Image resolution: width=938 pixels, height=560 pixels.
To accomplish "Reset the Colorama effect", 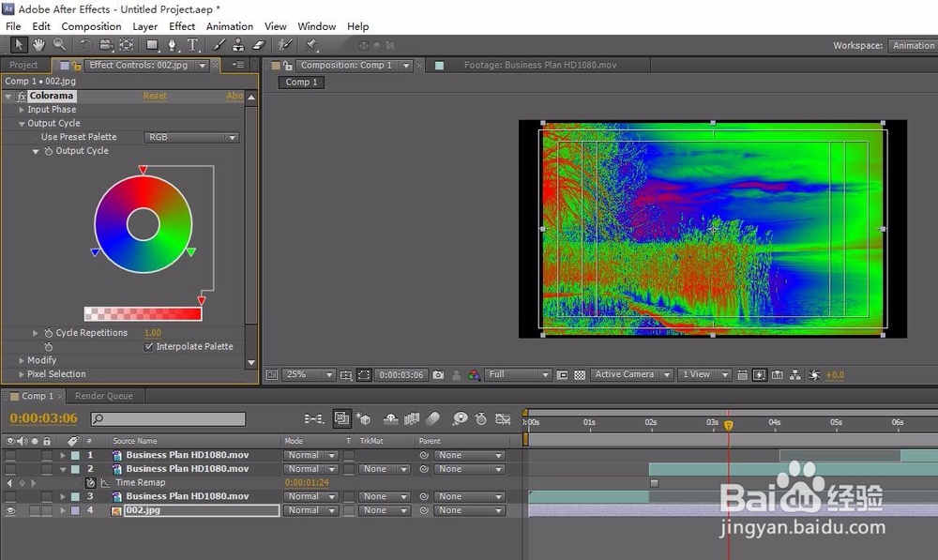I will tap(155, 96).
